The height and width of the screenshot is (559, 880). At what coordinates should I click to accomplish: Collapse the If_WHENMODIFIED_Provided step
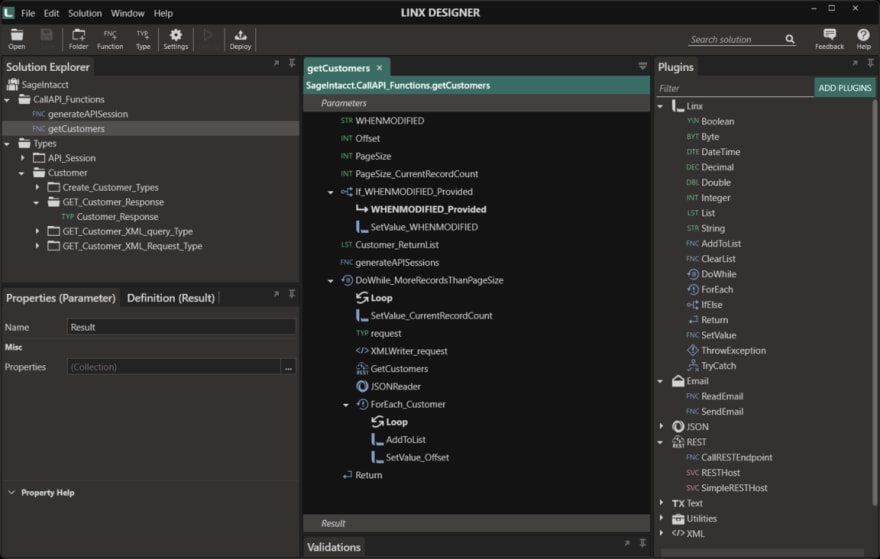[331, 192]
